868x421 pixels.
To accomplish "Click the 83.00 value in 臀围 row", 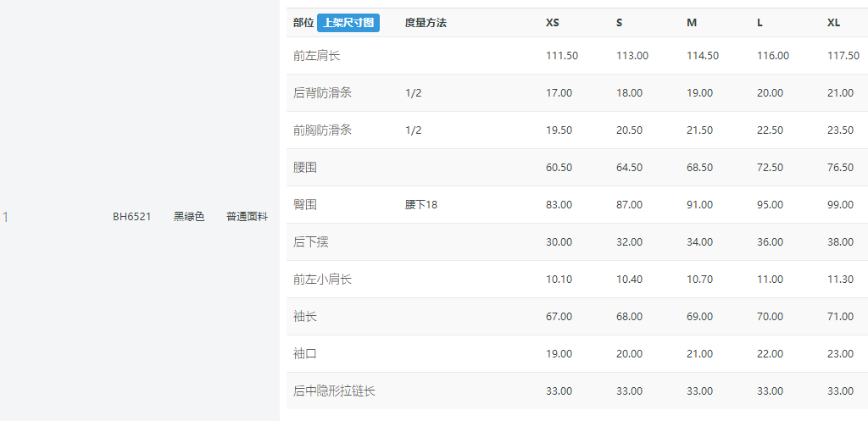I will [559, 205].
